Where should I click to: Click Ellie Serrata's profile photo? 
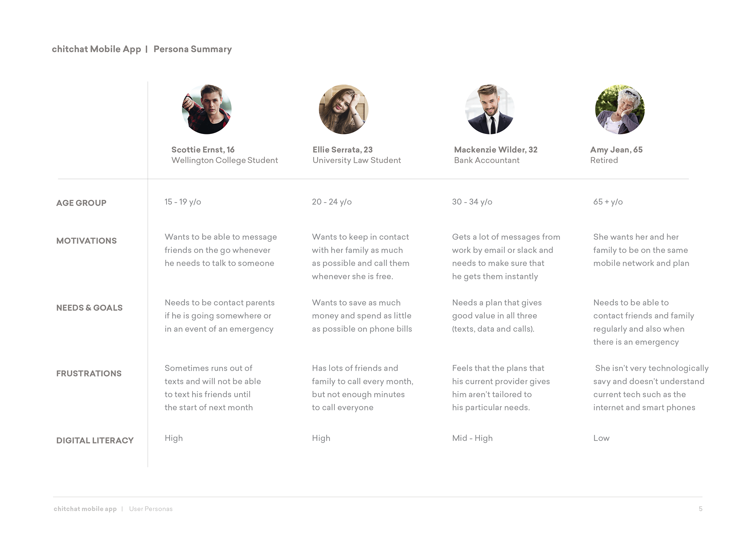pos(343,109)
